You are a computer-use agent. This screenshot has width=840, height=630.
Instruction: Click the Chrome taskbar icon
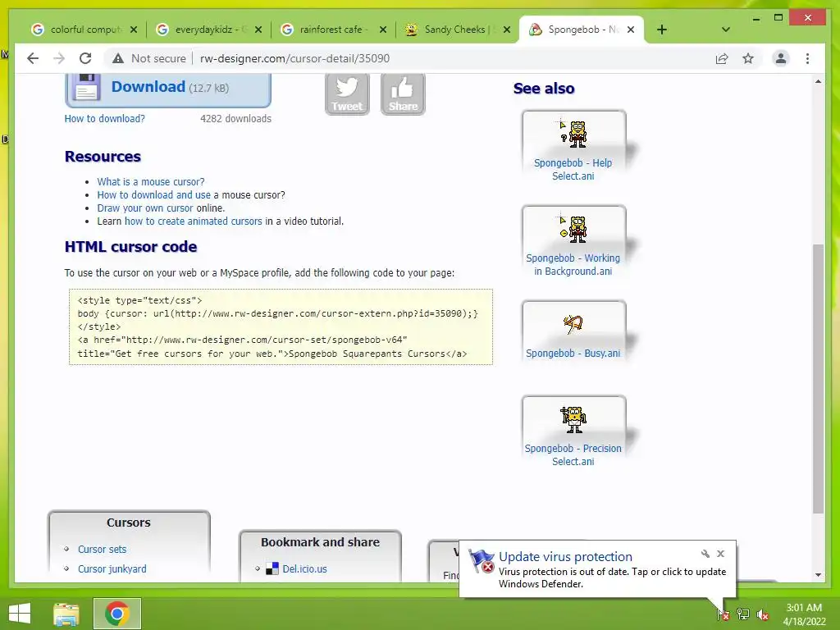[117, 614]
